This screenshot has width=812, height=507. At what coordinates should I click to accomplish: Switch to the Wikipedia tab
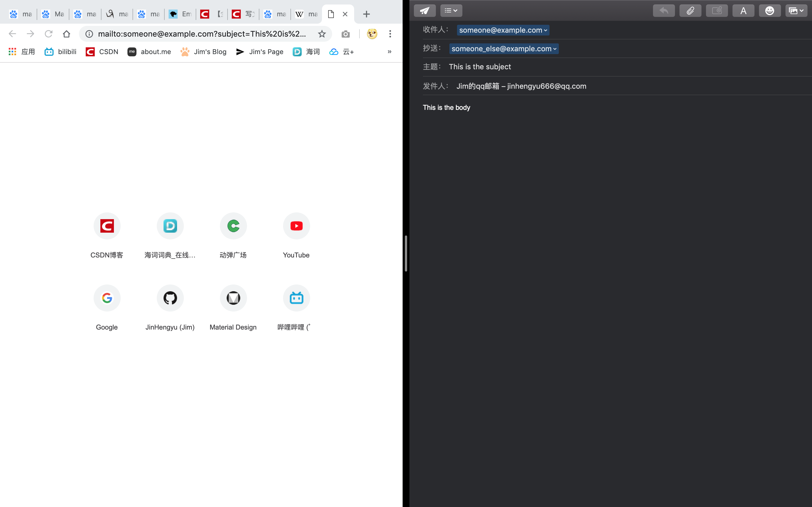[306, 14]
